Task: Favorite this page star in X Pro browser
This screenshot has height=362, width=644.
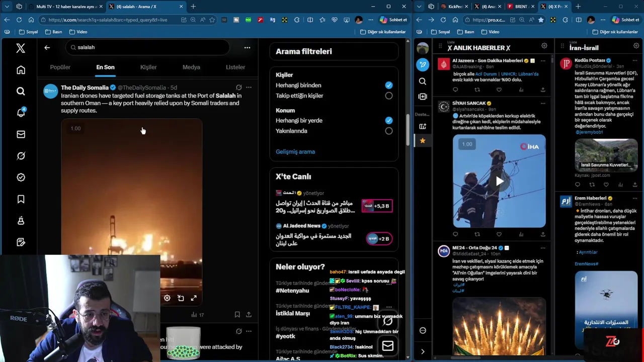Action: click(x=541, y=20)
